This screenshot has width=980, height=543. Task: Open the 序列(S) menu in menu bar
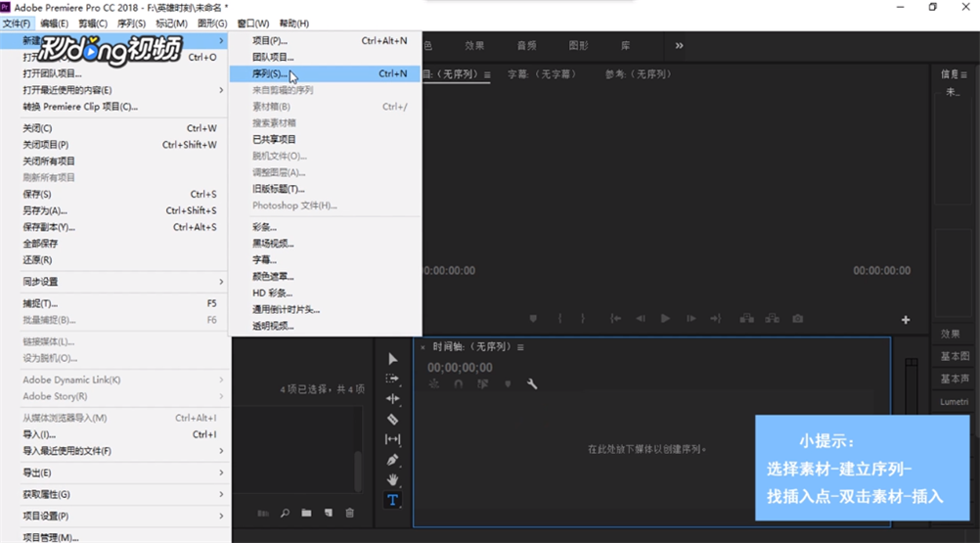point(131,23)
